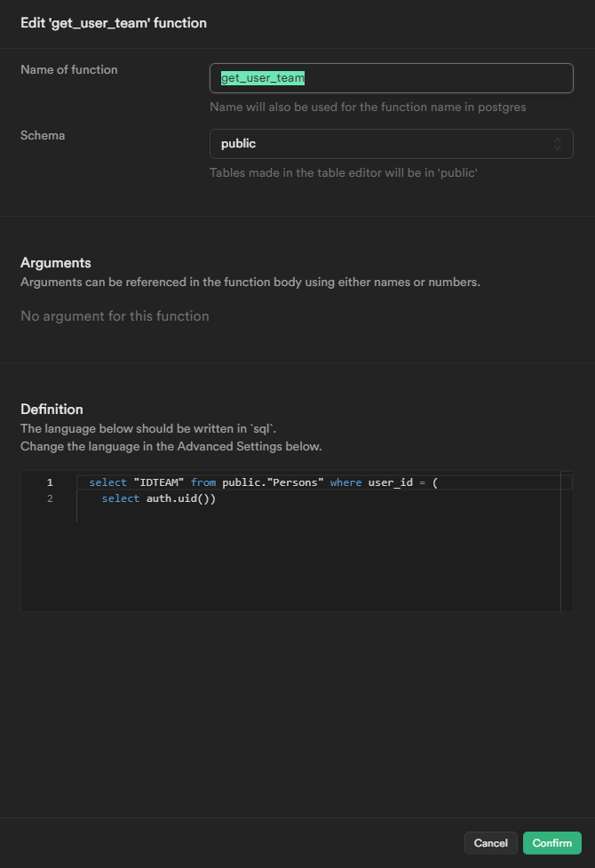Viewport: 595px width, 868px height.
Task: Click 'No argument for this function' text
Action: tap(115, 316)
